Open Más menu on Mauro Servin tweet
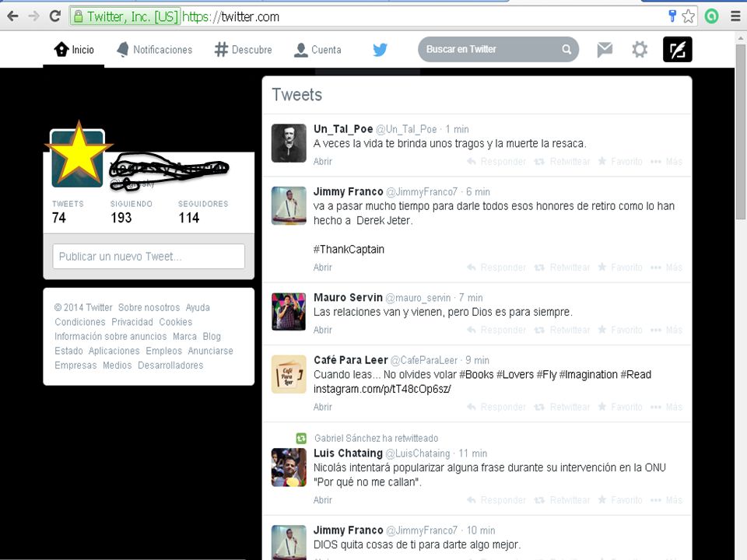The width and height of the screenshot is (747, 560). pos(667,330)
